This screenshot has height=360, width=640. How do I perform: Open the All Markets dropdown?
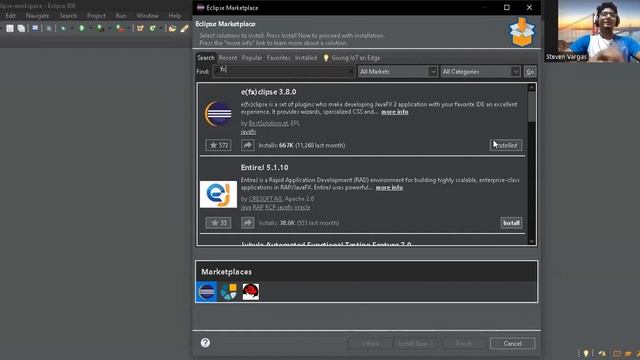click(x=398, y=71)
